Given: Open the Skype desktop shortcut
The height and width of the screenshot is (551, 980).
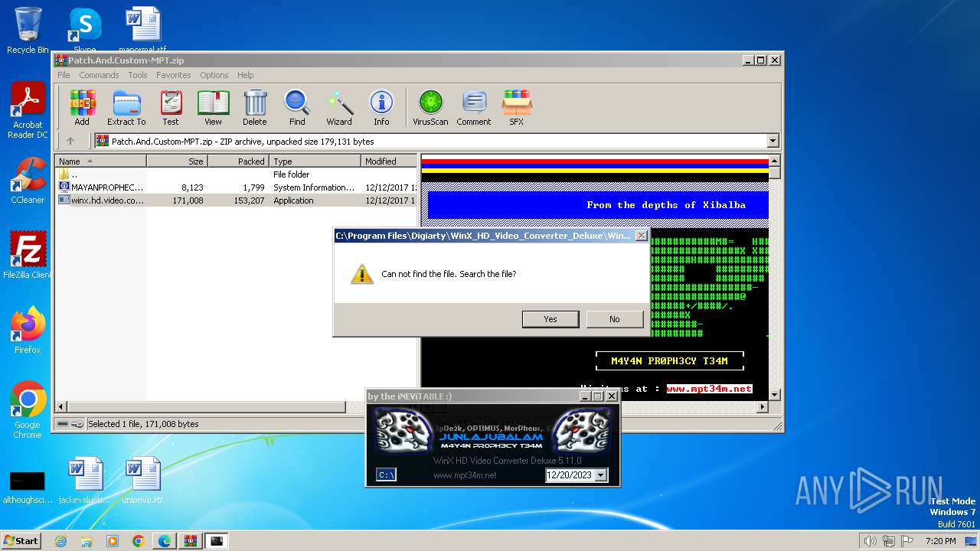Looking at the screenshot, I should pyautogui.click(x=85, y=31).
